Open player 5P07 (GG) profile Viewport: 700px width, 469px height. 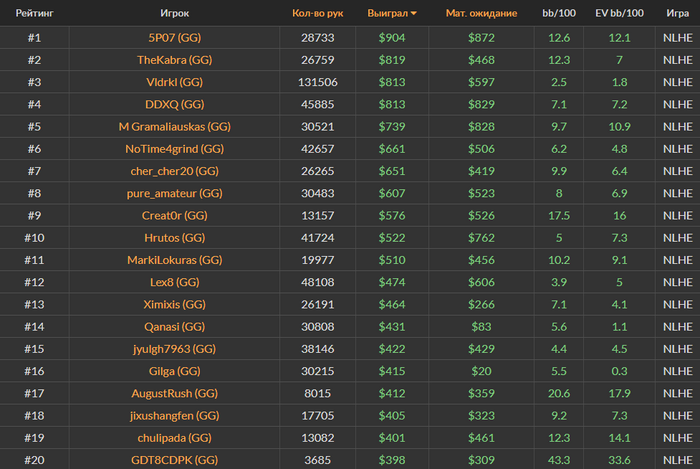pyautogui.click(x=175, y=38)
